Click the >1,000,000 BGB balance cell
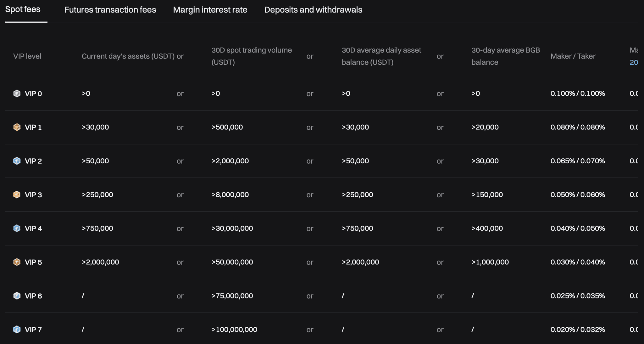The height and width of the screenshot is (344, 644). [x=490, y=262]
